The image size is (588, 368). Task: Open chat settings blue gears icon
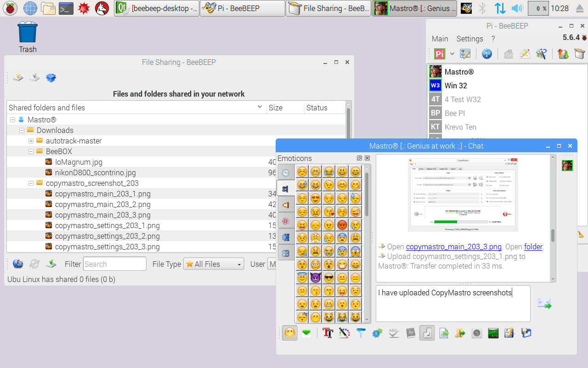click(x=377, y=333)
